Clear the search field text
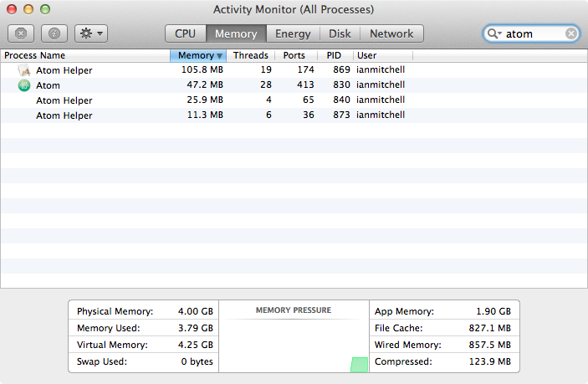Screen dimensions: 588x384 [571, 33]
